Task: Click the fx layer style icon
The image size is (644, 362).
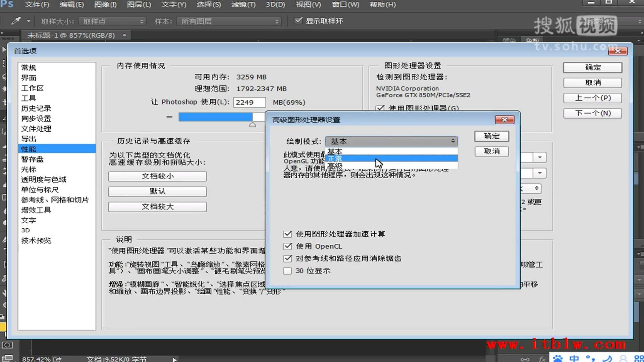Action: click(542, 359)
